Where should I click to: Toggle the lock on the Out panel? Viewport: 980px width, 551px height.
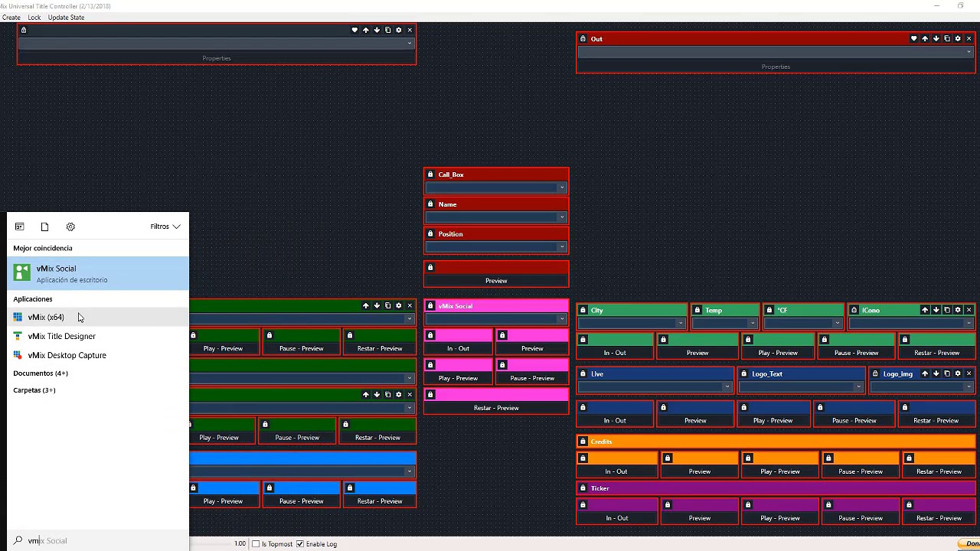tap(583, 38)
